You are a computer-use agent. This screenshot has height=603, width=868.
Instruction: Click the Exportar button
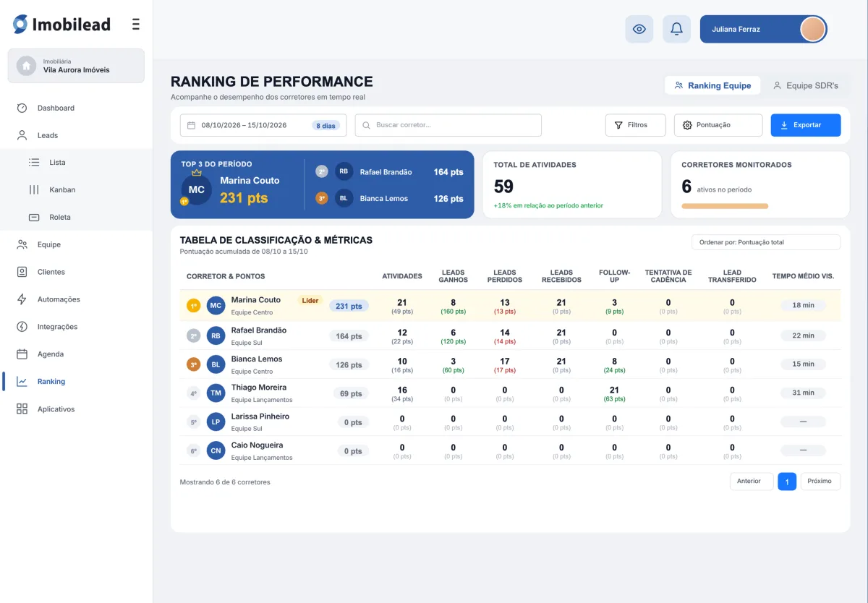pyautogui.click(x=806, y=125)
